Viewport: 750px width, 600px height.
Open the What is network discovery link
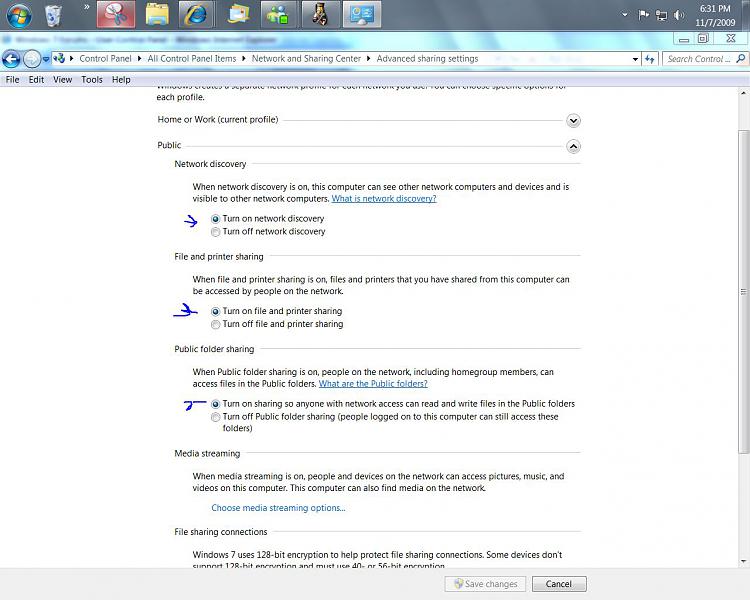pyautogui.click(x=384, y=199)
